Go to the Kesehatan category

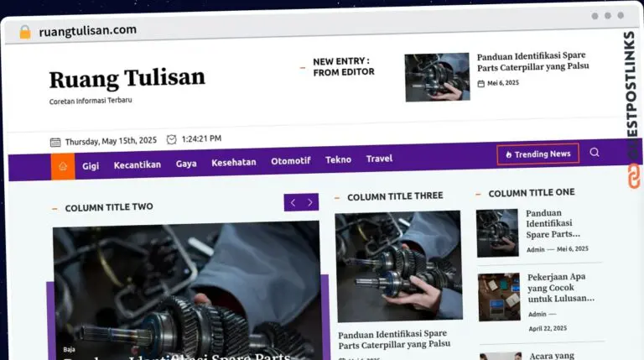[234, 162]
